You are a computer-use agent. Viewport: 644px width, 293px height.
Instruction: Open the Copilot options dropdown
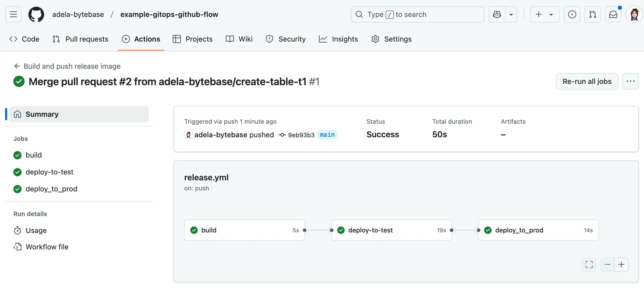point(511,14)
